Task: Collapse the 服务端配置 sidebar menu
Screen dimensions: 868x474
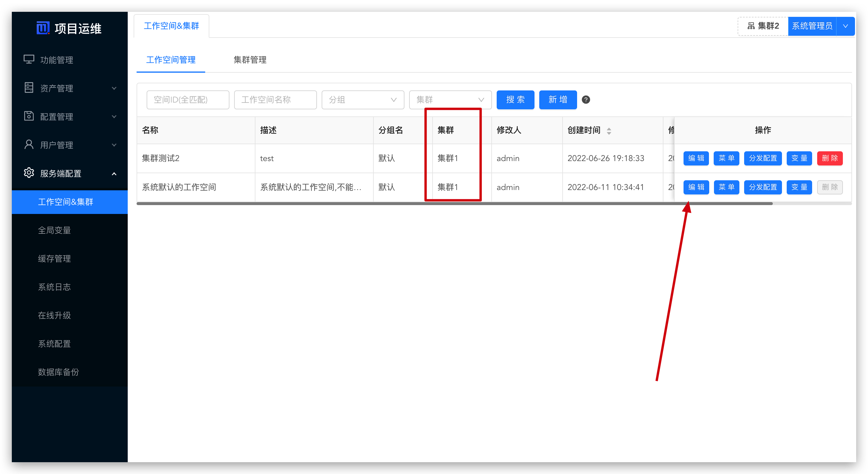Action: 114,173
